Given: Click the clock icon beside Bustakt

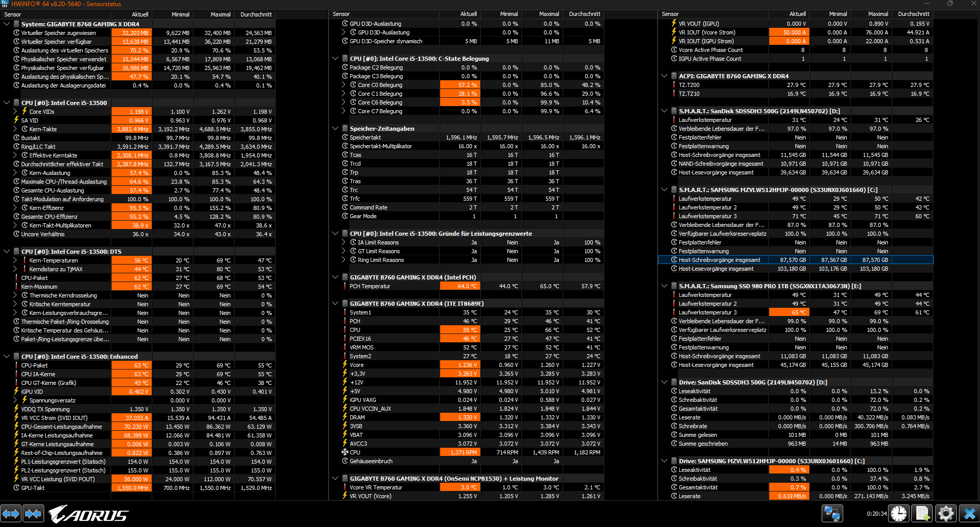Looking at the screenshot, I should (x=16, y=138).
